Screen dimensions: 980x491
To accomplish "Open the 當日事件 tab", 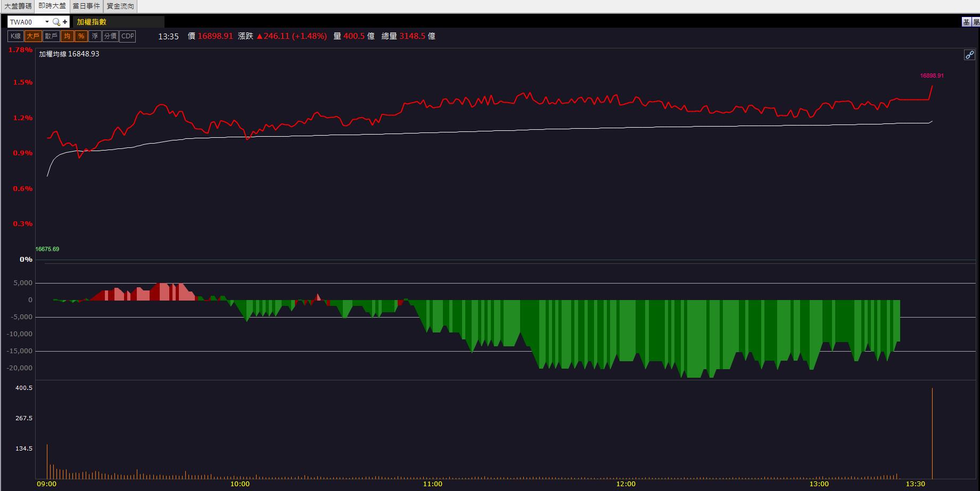I will tap(86, 6).
